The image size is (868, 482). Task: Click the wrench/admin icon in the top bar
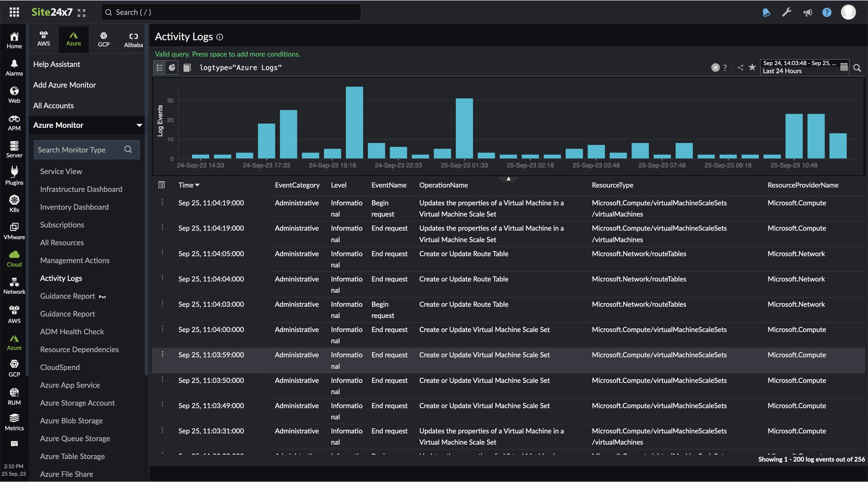pyautogui.click(x=787, y=12)
